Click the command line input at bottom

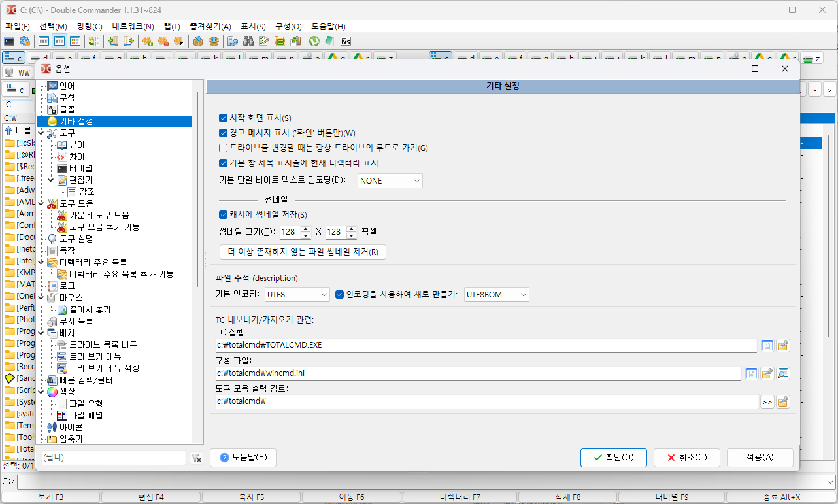tap(425, 482)
